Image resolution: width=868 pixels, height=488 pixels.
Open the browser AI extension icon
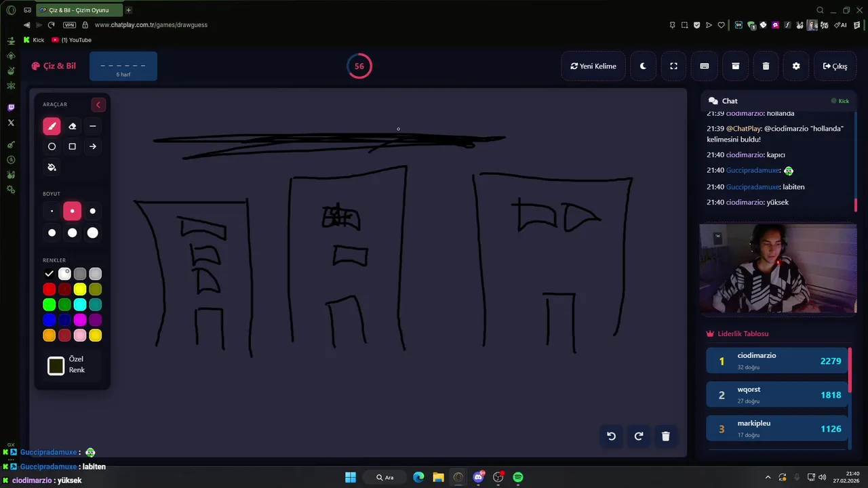(x=841, y=25)
